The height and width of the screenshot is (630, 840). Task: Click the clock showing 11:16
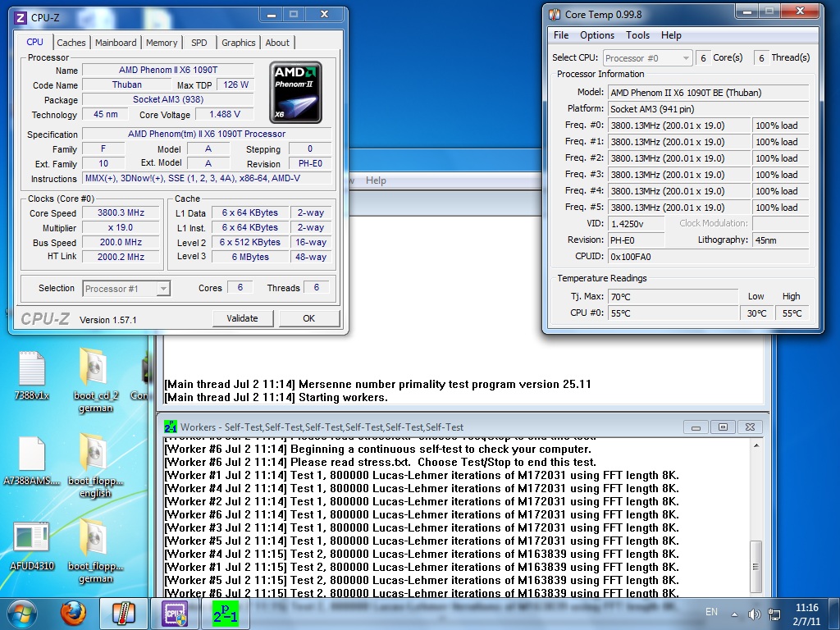click(x=807, y=608)
